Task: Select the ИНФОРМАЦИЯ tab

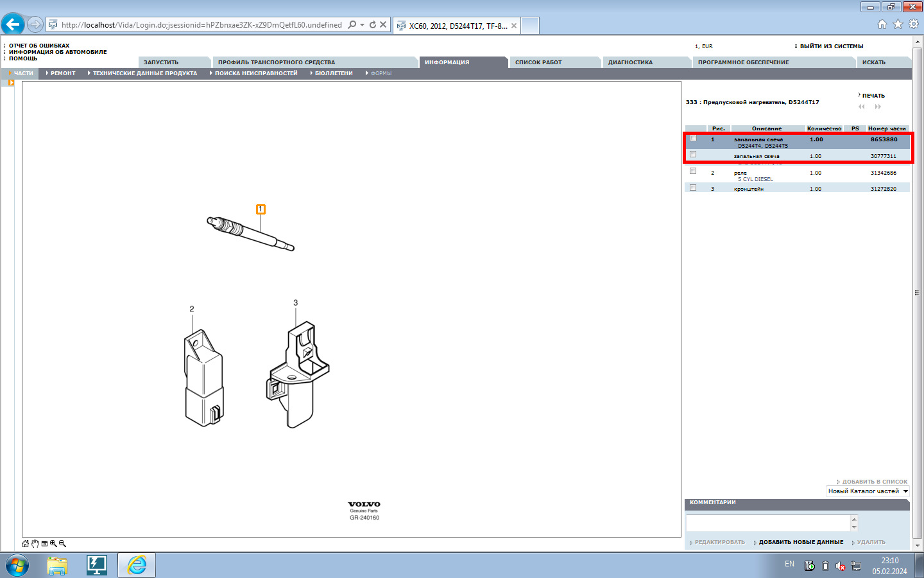Action: click(x=463, y=62)
